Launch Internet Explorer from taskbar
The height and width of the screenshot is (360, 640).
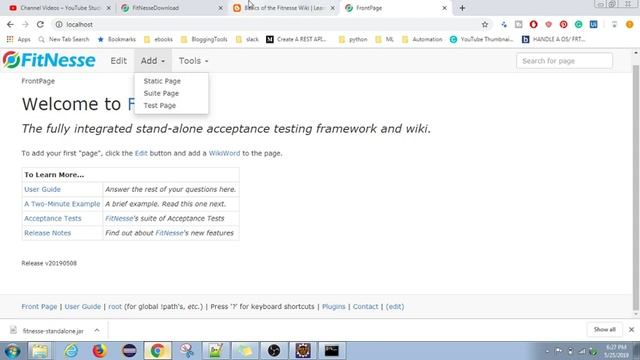[x=70, y=351]
